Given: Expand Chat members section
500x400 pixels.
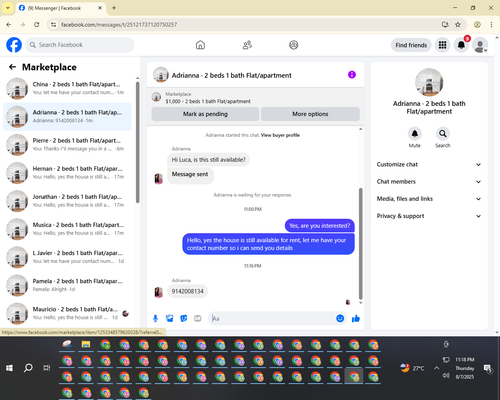Looking at the screenshot, I should click(429, 182).
